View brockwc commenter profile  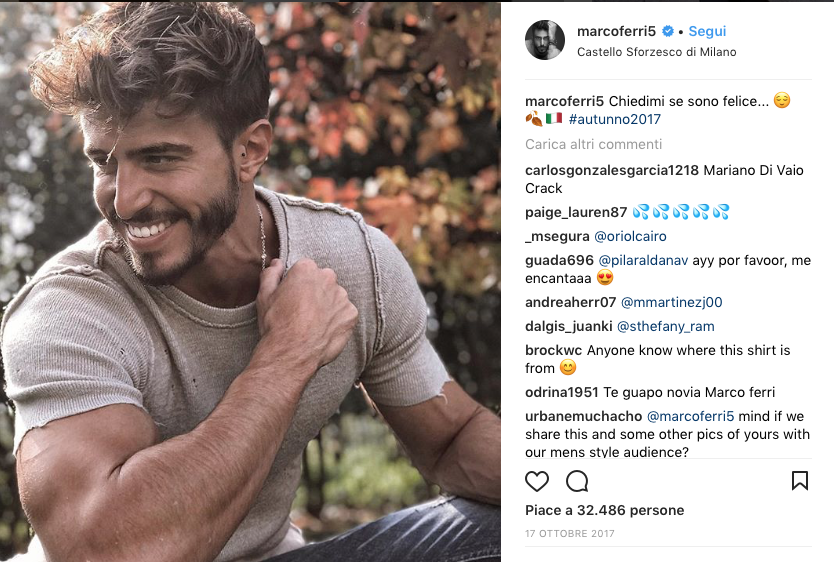point(553,350)
